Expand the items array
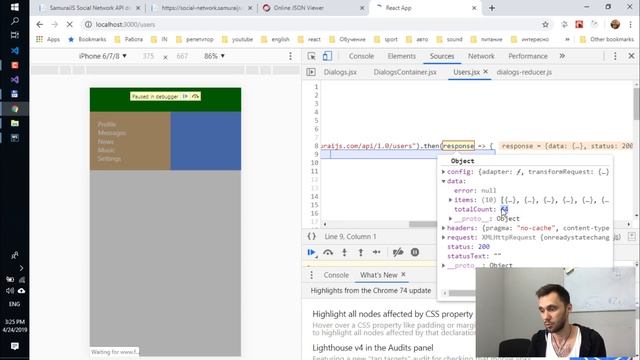This screenshot has width=640, height=360. tap(451, 200)
